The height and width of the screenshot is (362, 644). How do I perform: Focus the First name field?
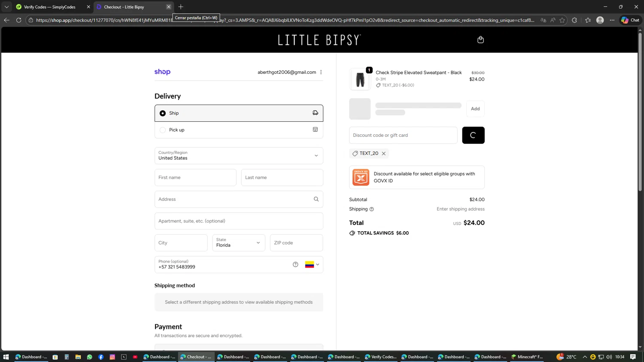pyautogui.click(x=195, y=178)
